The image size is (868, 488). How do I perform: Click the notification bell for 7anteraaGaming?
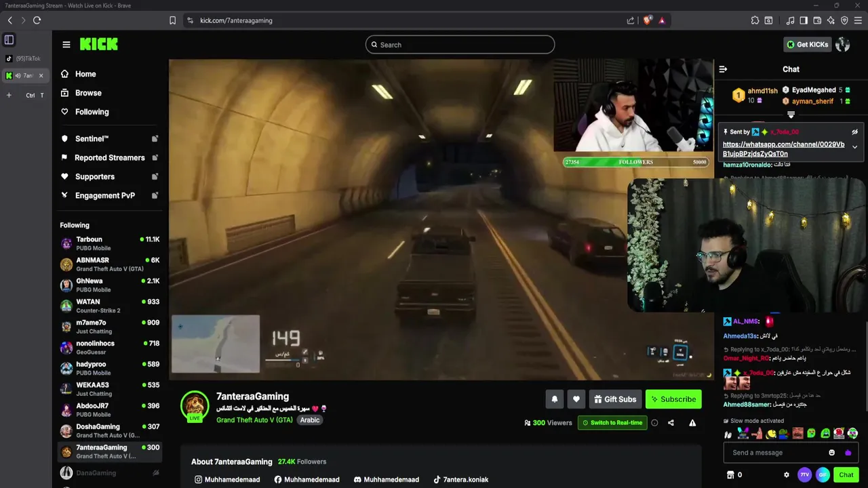(x=554, y=399)
